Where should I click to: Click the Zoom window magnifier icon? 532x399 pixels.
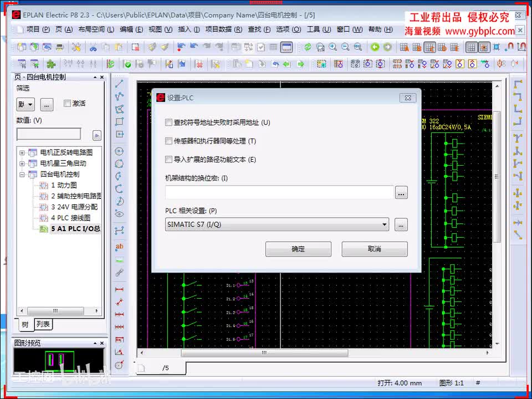point(320,47)
